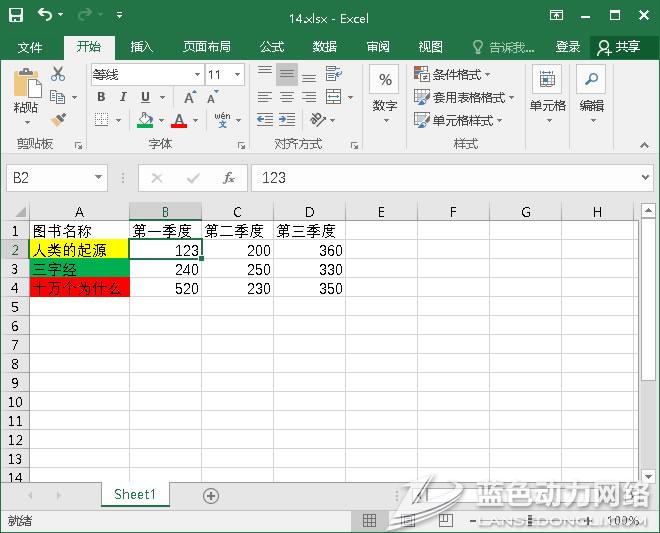Image resolution: width=660 pixels, height=533 pixels.
Task: Expand the formula bar chevron
Action: click(645, 178)
